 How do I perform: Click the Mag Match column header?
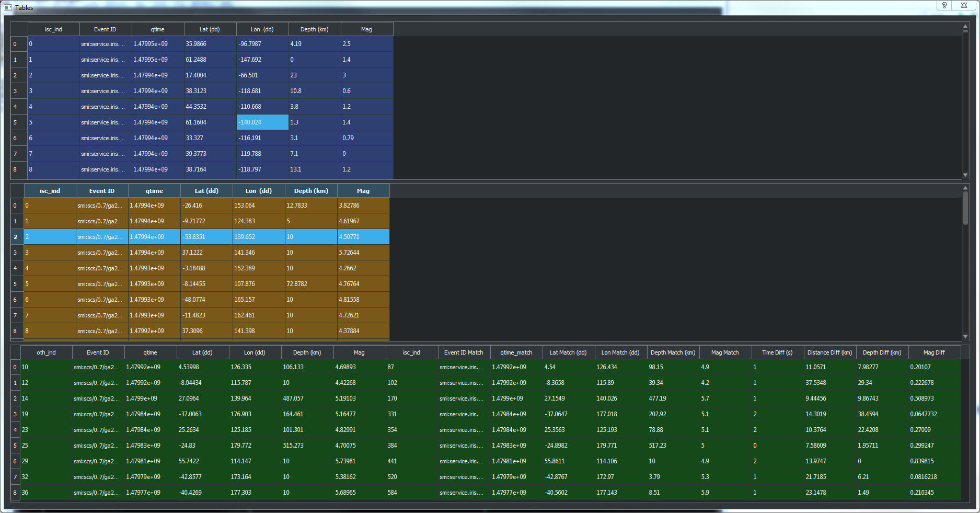coord(725,352)
